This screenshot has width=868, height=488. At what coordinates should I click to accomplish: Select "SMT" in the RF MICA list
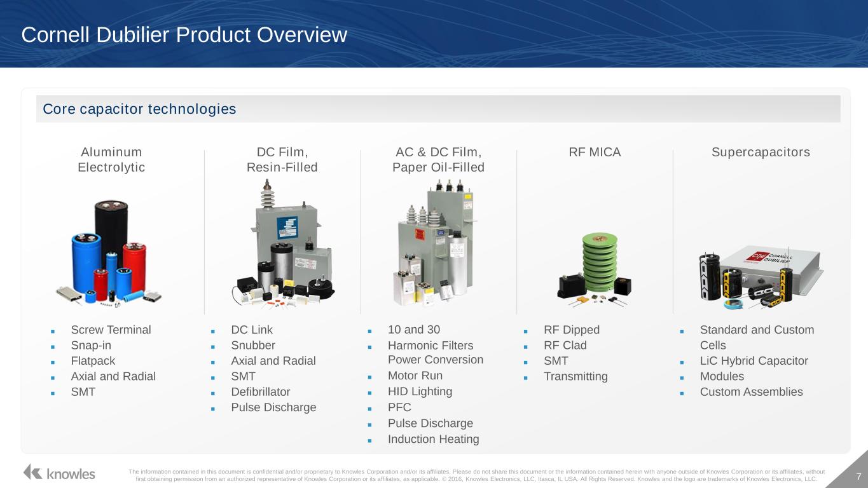pos(556,361)
